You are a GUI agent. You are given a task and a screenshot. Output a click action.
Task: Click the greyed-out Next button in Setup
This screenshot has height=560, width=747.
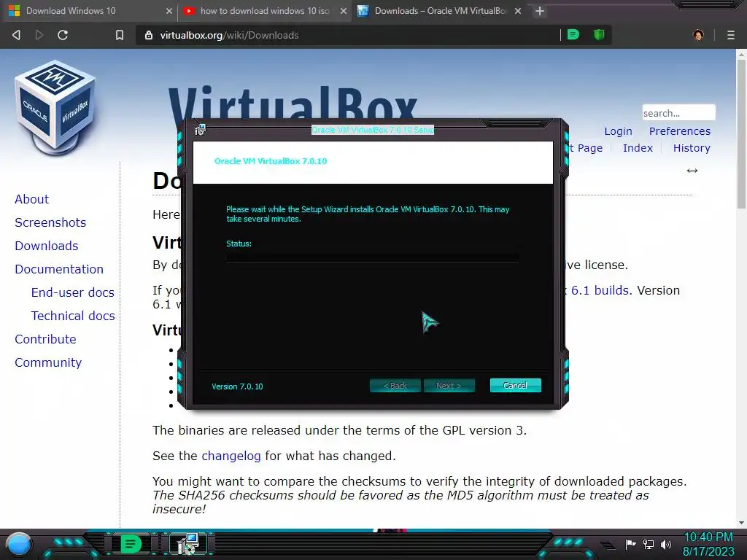449,385
